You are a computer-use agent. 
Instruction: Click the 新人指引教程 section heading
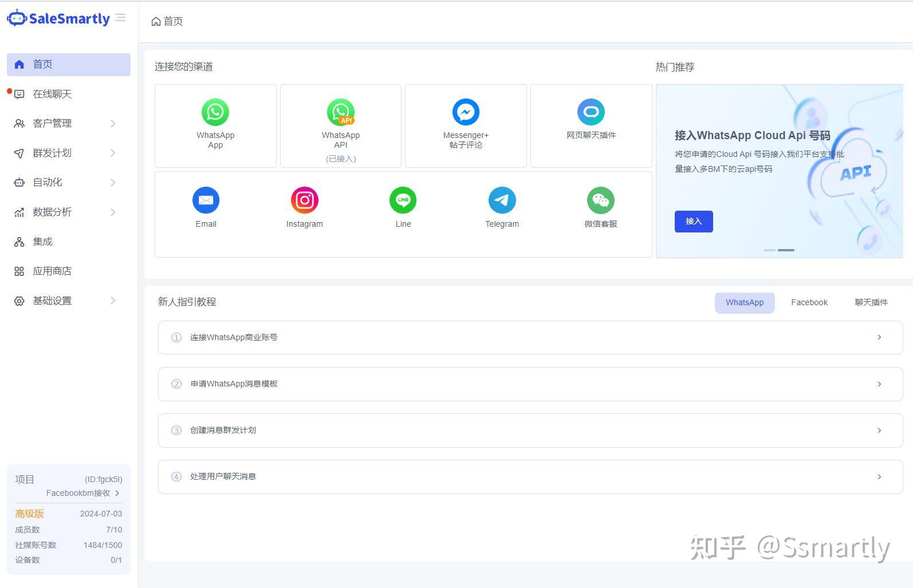(187, 302)
